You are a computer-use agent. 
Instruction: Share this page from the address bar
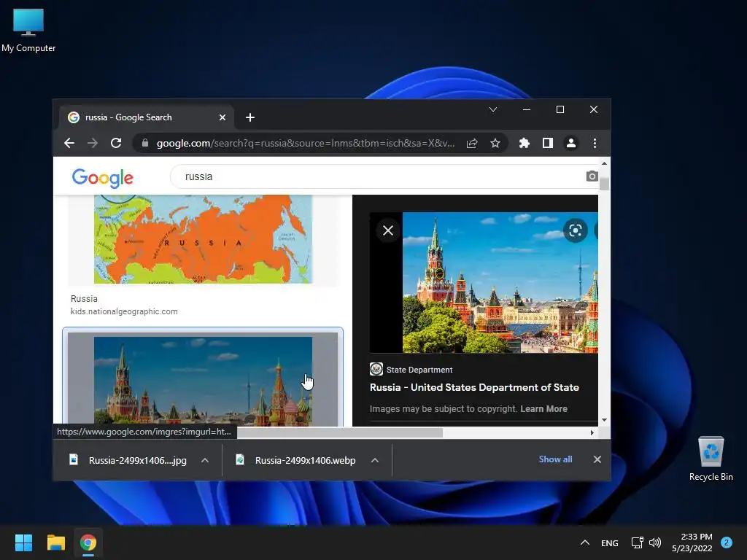(472, 143)
